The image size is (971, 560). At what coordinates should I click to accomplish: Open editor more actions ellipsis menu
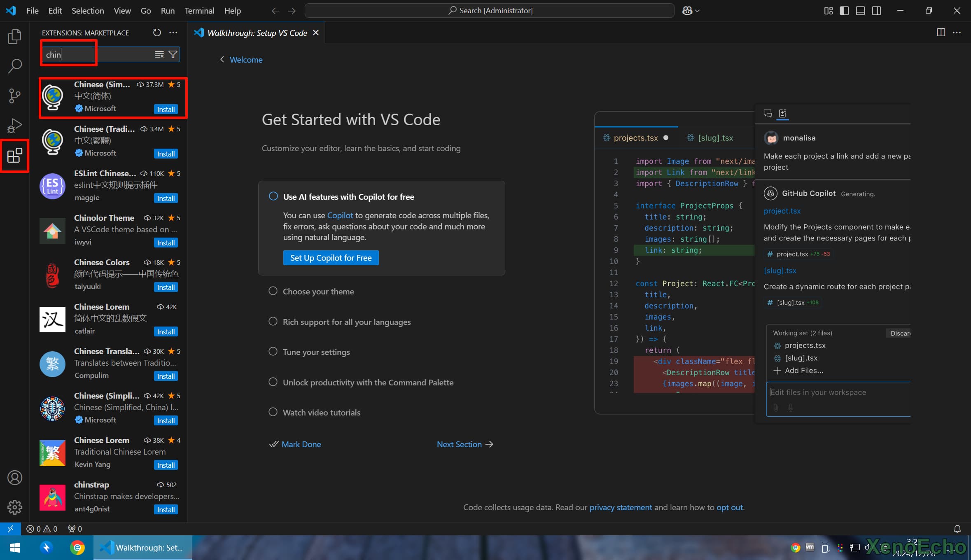coord(957,33)
